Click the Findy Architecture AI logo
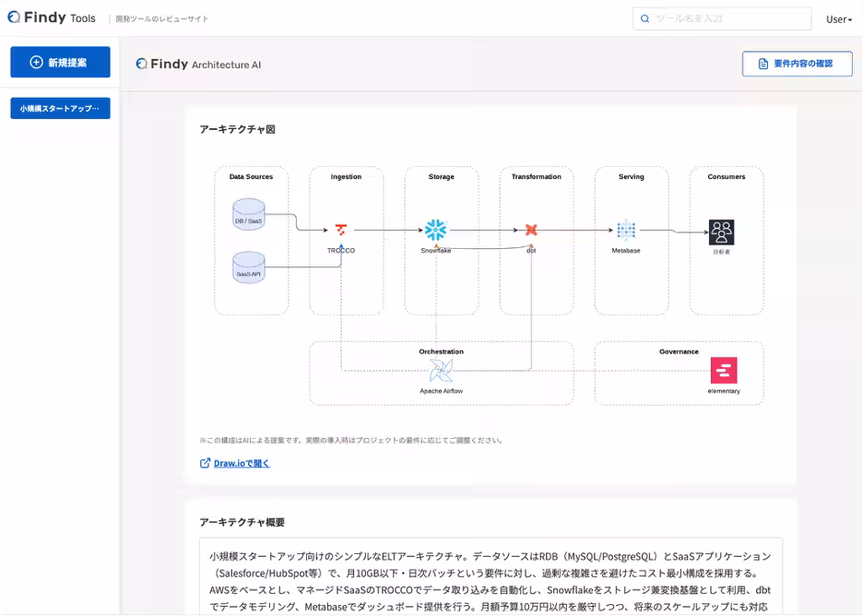 (198, 65)
